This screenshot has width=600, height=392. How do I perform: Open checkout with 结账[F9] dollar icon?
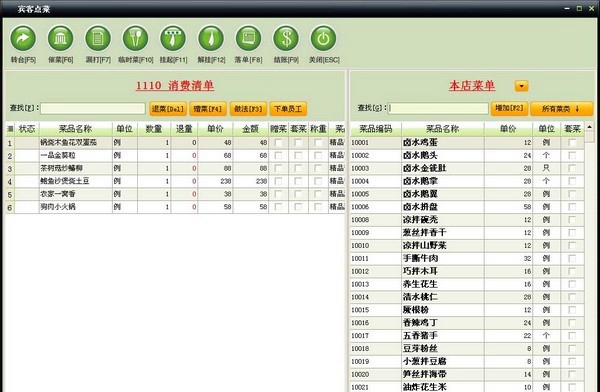coord(286,38)
